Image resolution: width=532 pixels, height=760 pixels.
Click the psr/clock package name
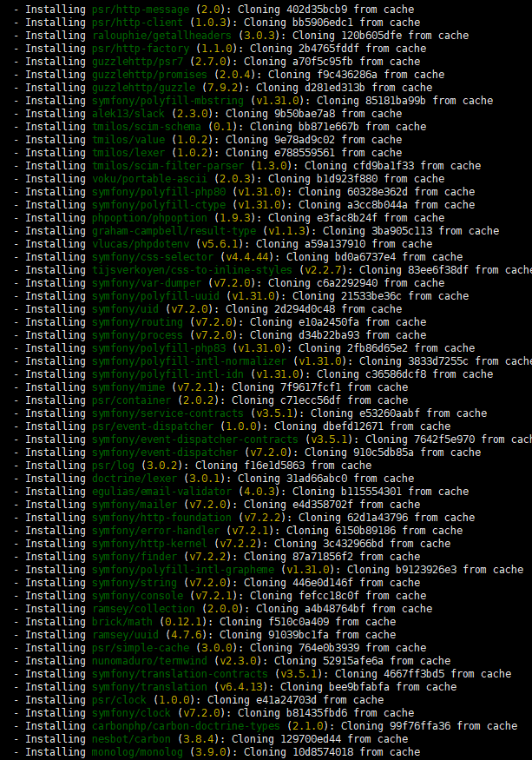coord(119,701)
